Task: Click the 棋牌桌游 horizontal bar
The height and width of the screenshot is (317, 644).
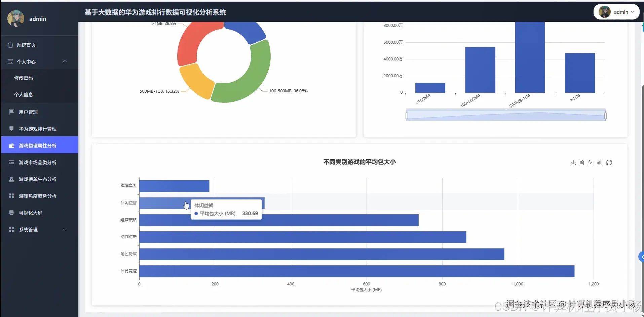Action: [x=174, y=186]
